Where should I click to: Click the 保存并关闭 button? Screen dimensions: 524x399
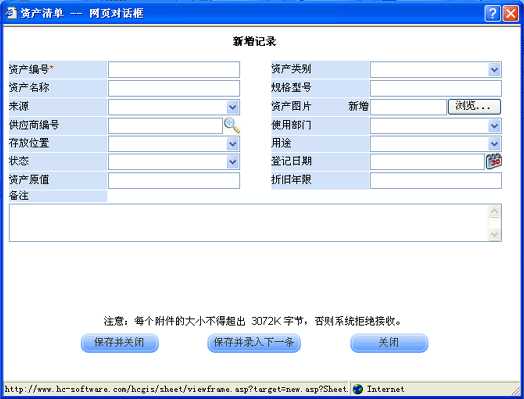120,343
